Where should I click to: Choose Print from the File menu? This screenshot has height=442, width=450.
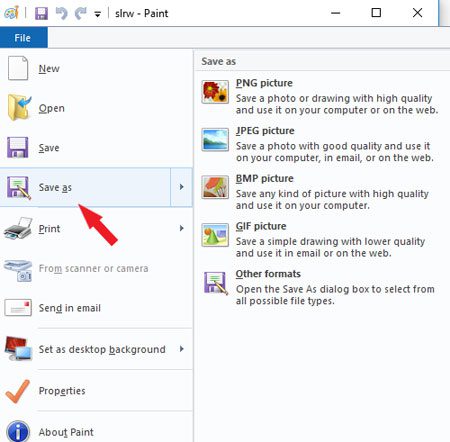click(49, 229)
